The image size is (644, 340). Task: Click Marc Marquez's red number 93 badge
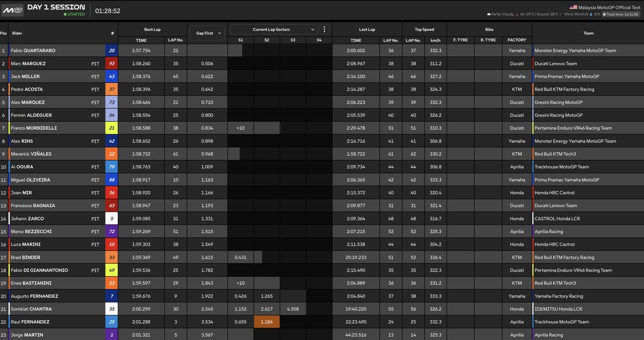click(x=112, y=64)
